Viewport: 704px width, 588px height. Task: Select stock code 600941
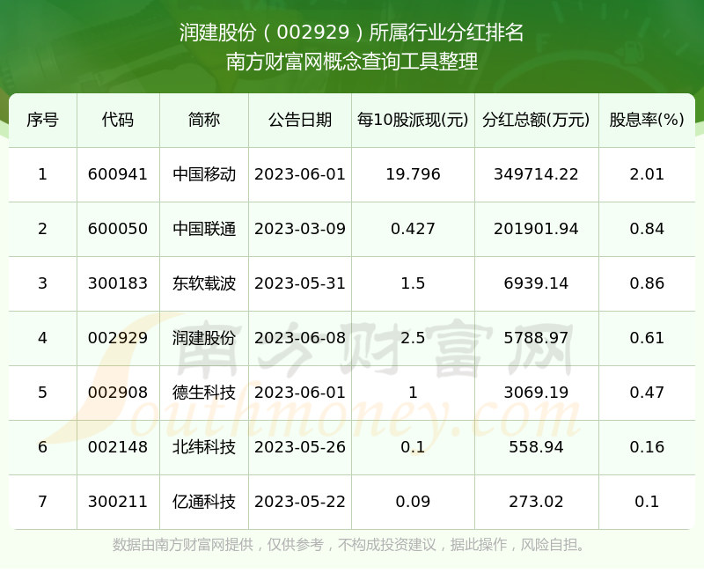[x=118, y=174]
